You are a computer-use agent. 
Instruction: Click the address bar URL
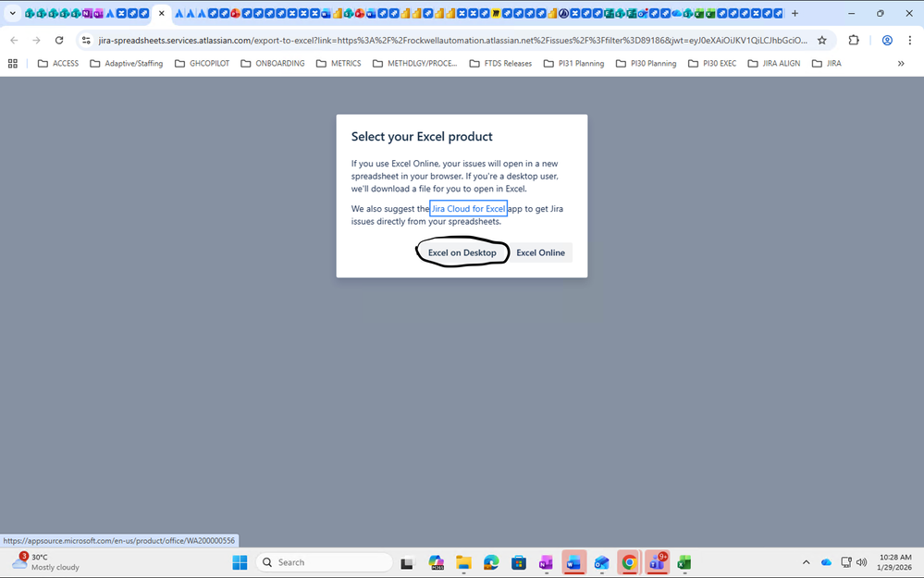(x=452, y=40)
